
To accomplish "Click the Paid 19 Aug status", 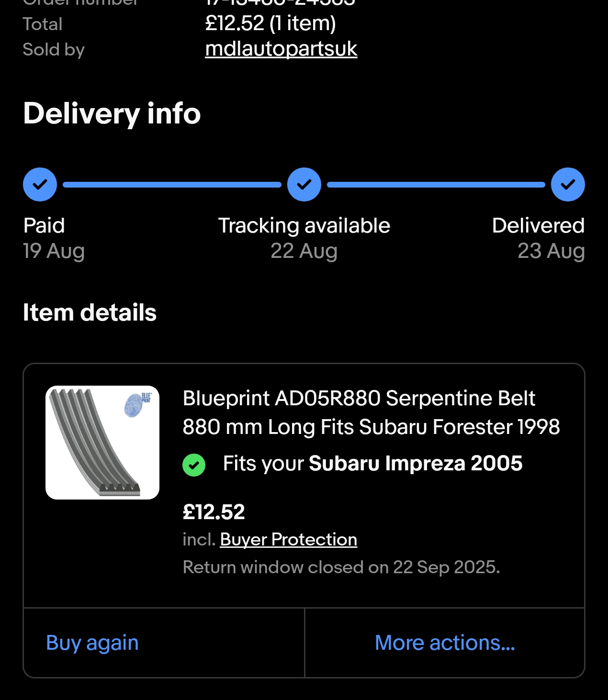I will (x=54, y=238).
